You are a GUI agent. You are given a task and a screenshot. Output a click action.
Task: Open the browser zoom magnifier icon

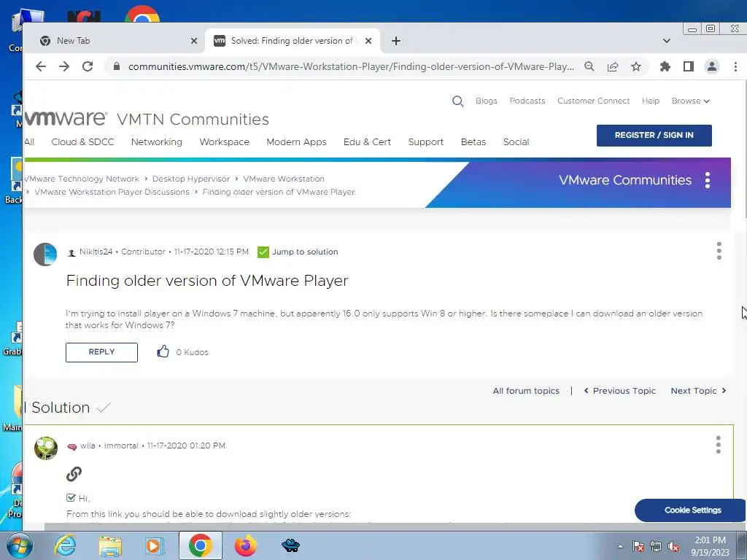589,66
